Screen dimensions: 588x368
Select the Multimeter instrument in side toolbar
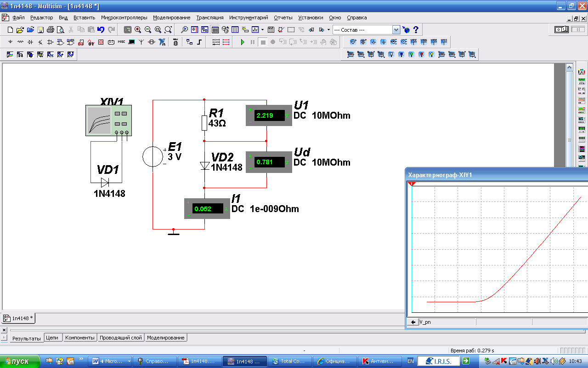(x=582, y=72)
